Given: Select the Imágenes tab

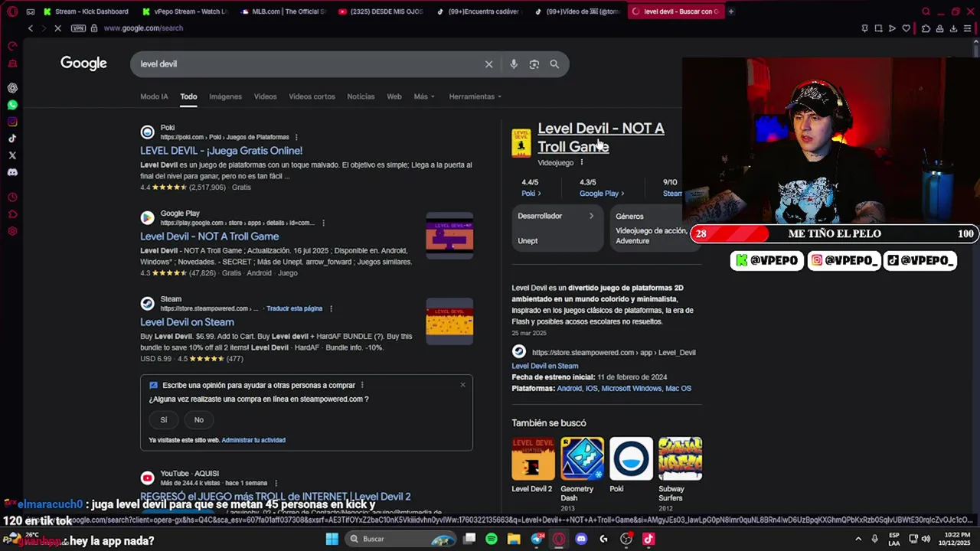Looking at the screenshot, I should (x=225, y=96).
